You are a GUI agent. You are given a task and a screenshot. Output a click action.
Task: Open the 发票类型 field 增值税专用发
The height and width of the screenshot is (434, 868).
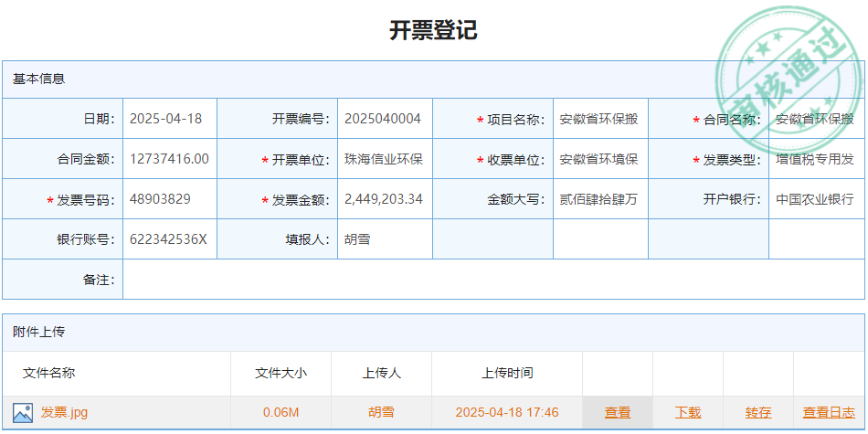coord(814,159)
